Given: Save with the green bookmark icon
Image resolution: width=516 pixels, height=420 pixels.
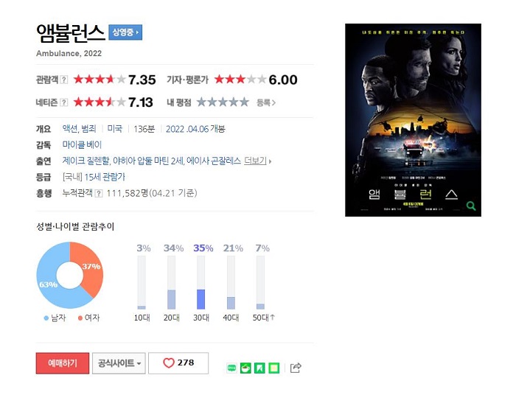Looking at the screenshot, I should tap(260, 368).
